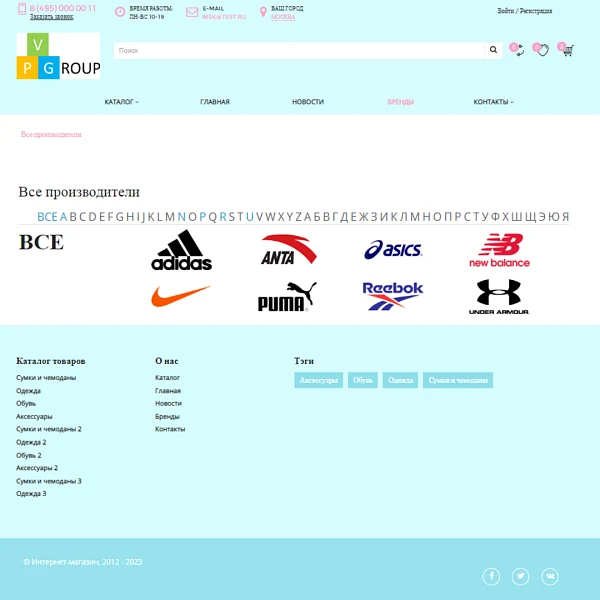This screenshot has height=600, width=600.
Task: Open footer О нас link Новости
Action: click(x=168, y=403)
